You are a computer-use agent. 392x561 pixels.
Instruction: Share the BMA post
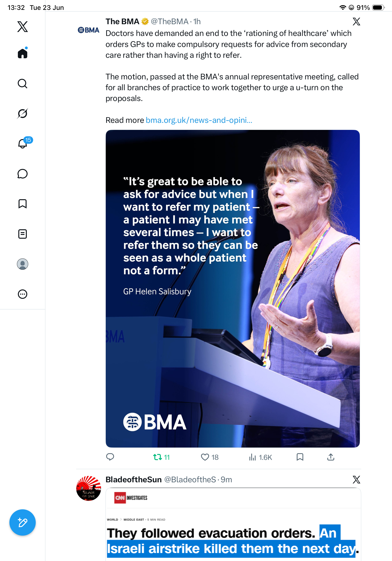tap(331, 457)
